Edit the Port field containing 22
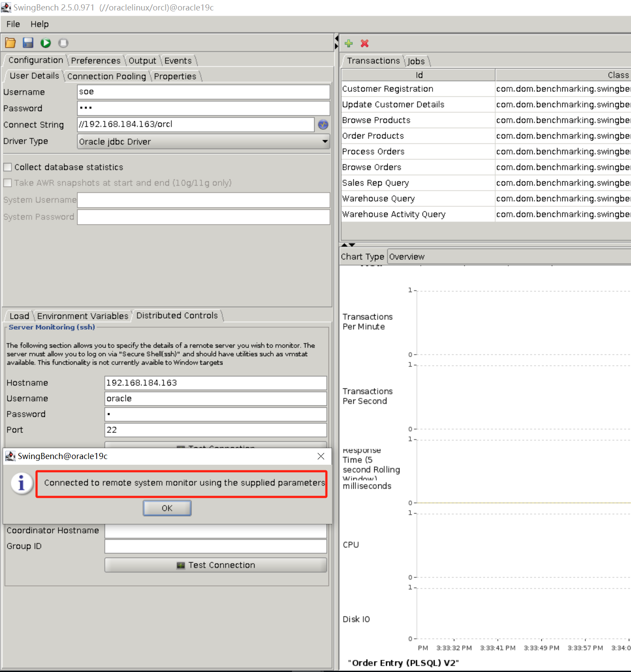 [216, 430]
